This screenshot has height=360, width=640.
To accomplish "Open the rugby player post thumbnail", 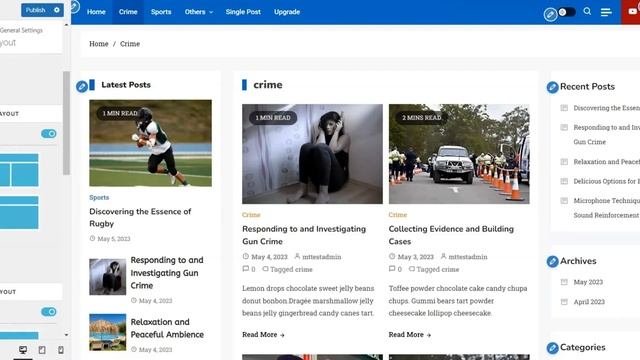I will pos(151,143).
